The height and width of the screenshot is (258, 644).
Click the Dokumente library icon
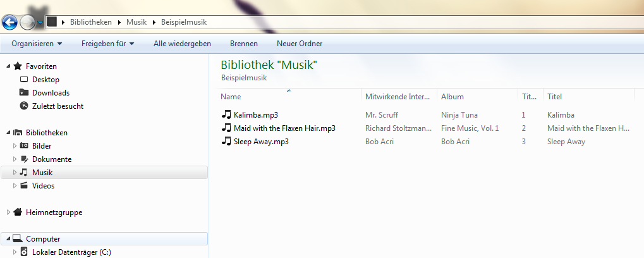point(24,159)
